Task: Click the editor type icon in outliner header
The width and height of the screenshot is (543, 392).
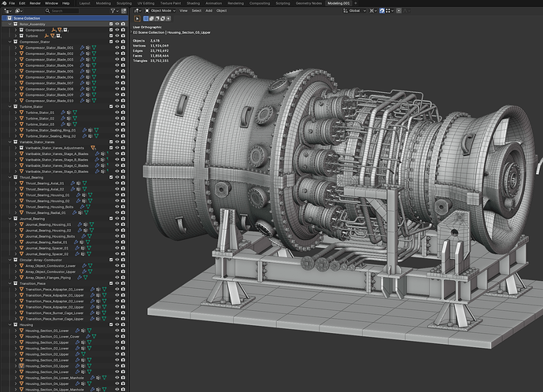Action: (x=7, y=11)
